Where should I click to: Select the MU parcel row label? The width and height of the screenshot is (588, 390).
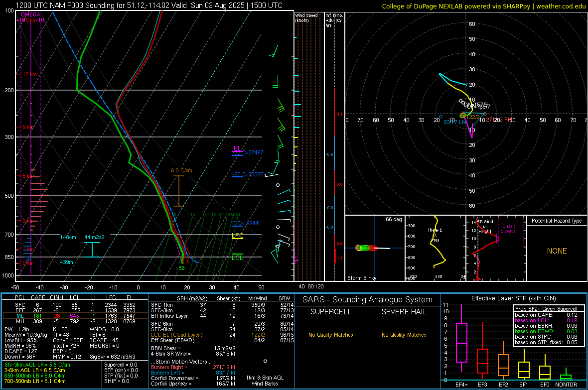point(20,321)
